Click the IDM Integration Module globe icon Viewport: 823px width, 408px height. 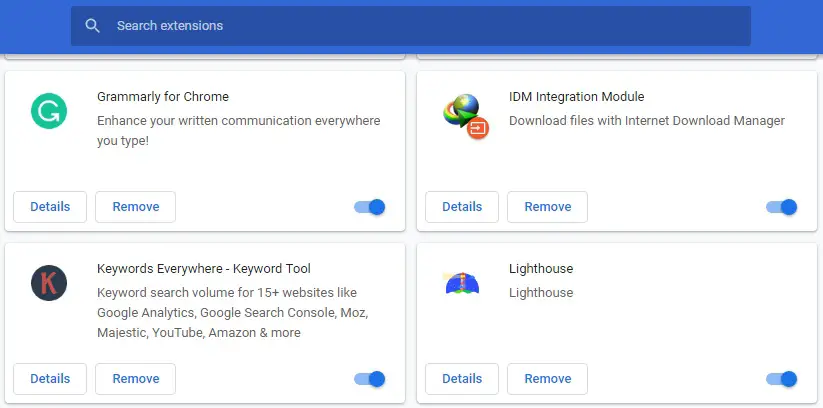click(x=466, y=116)
